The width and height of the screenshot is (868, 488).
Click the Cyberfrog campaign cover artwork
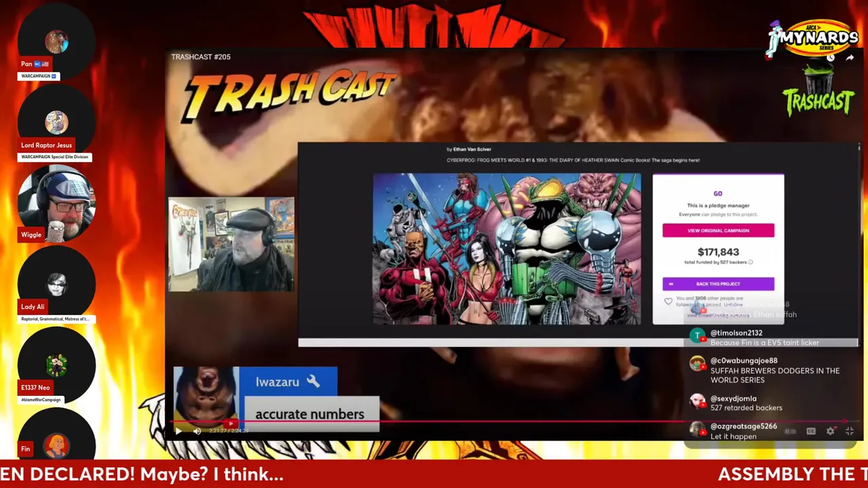[x=507, y=249]
